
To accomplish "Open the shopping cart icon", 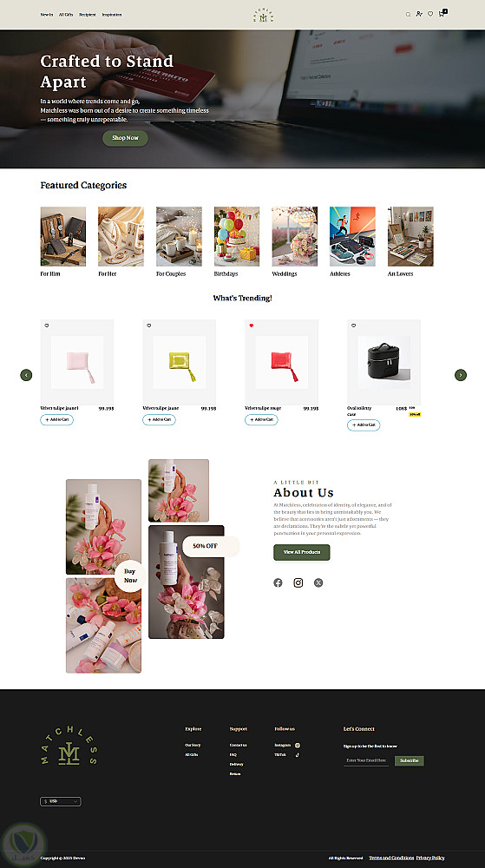I will pos(442,13).
